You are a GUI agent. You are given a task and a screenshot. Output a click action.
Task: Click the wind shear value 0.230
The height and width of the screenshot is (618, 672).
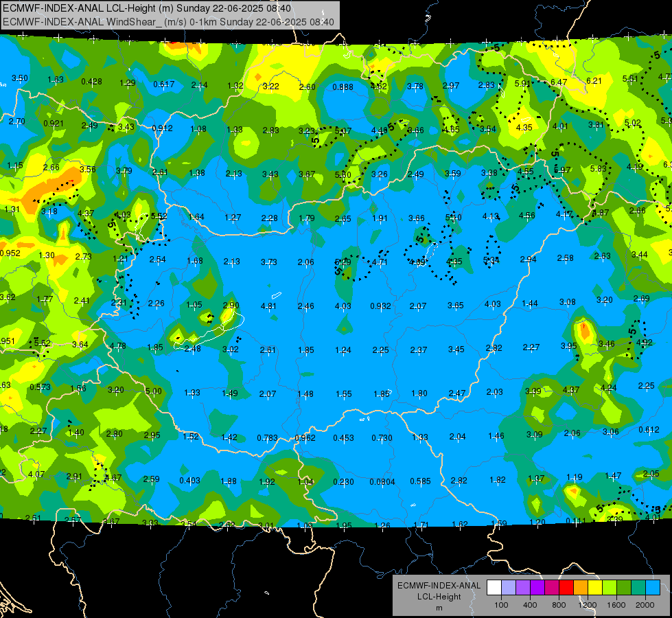click(x=344, y=482)
